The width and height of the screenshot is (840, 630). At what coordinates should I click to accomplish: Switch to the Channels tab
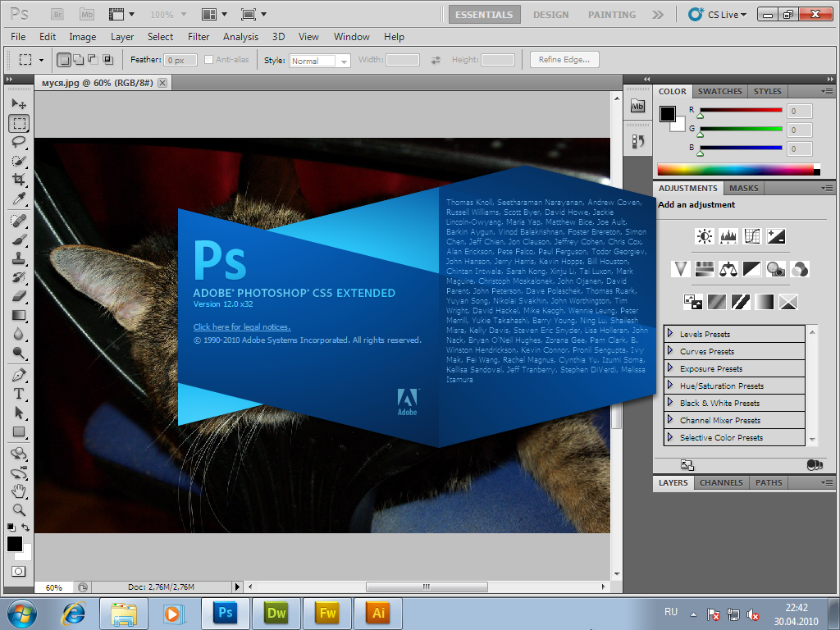click(x=720, y=482)
